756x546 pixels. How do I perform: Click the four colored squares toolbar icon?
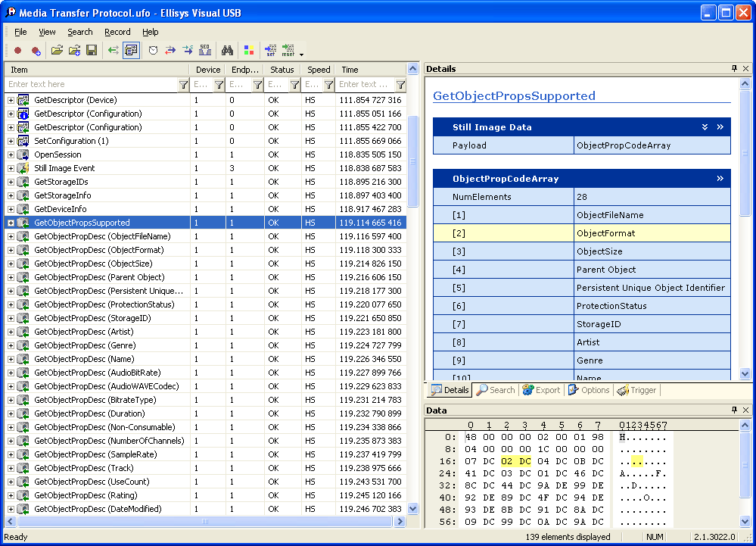[248, 51]
